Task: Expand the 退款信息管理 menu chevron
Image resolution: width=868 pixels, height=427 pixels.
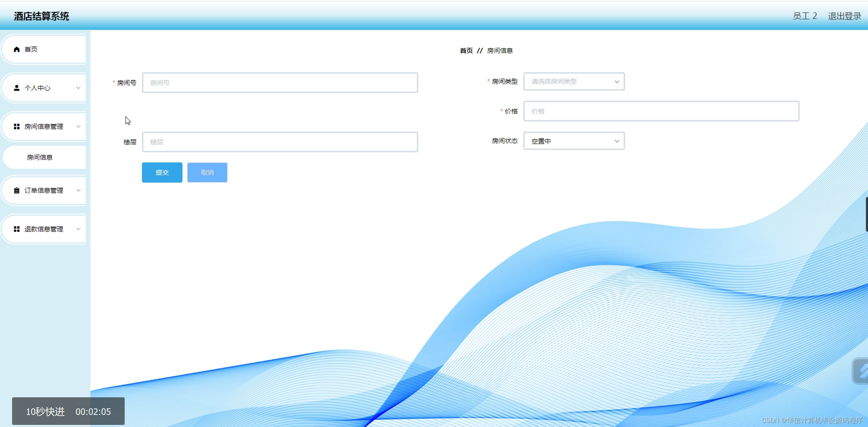Action: click(x=78, y=229)
